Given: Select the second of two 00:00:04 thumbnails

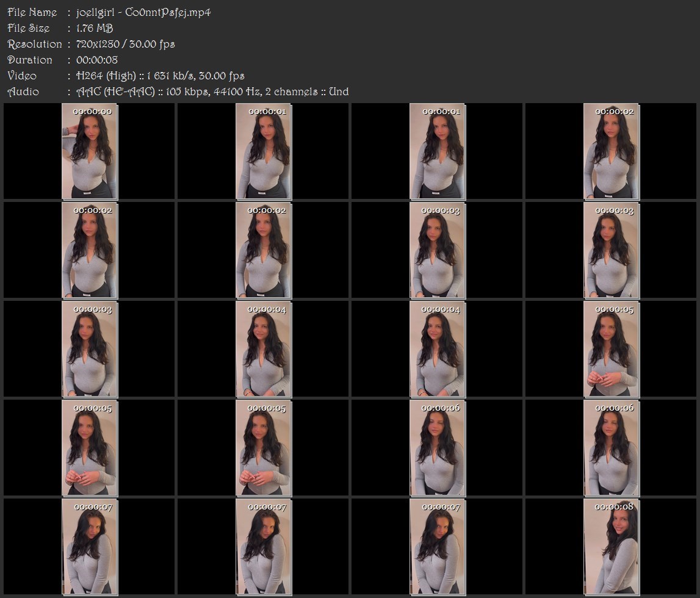Looking at the screenshot, I should 437,349.
